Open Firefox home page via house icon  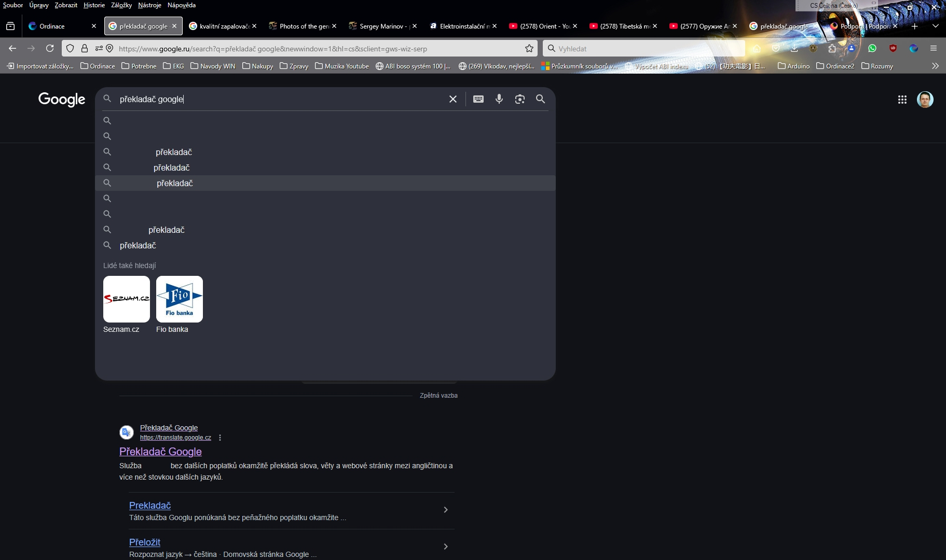coord(757,48)
